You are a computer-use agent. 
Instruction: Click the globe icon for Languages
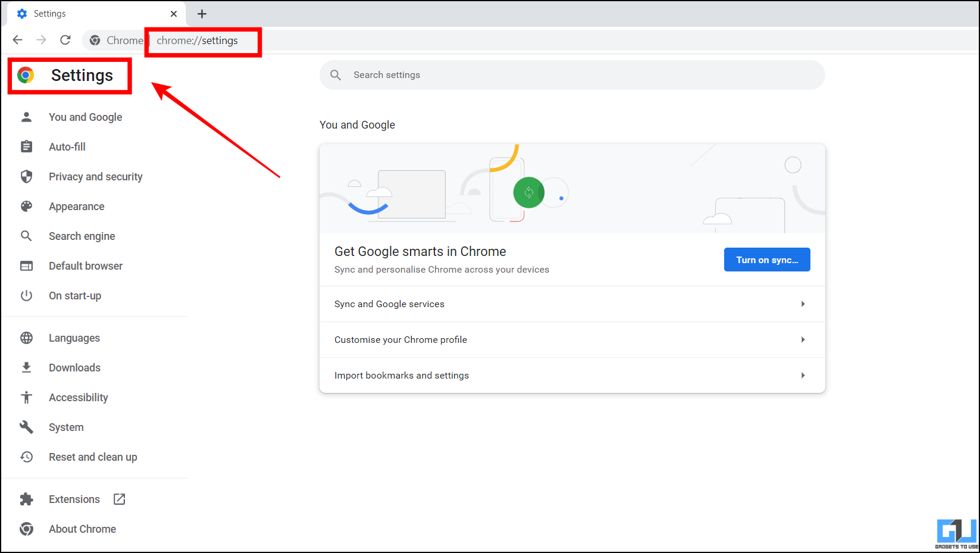coord(26,338)
